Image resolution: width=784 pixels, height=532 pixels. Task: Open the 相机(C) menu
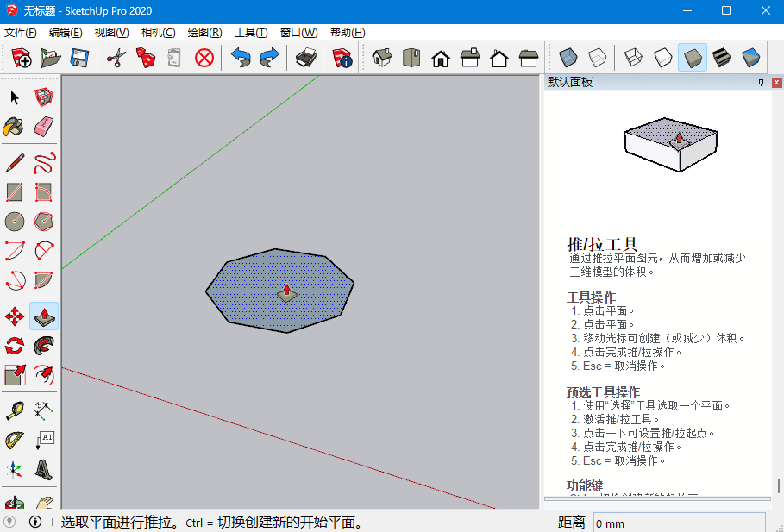[x=158, y=33]
